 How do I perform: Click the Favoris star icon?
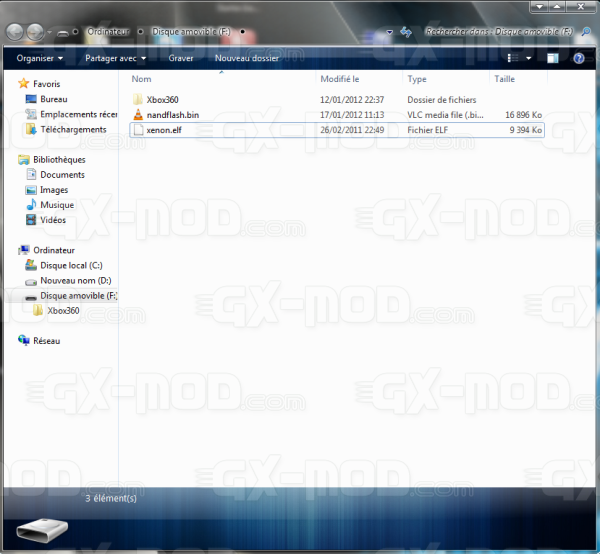click(x=24, y=83)
